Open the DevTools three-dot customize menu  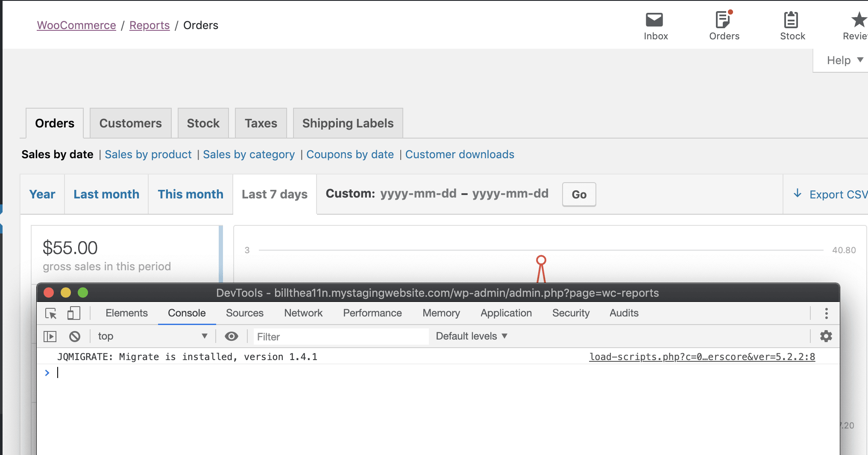(827, 313)
